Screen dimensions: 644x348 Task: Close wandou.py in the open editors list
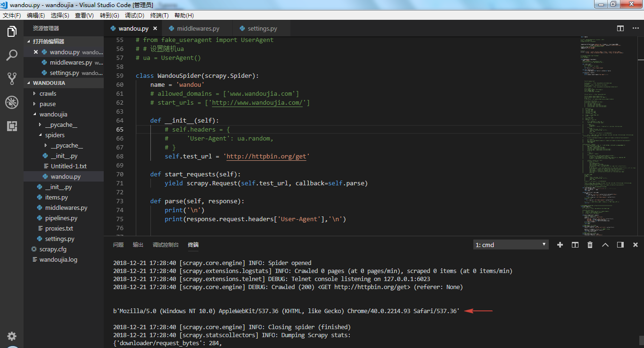(x=36, y=52)
